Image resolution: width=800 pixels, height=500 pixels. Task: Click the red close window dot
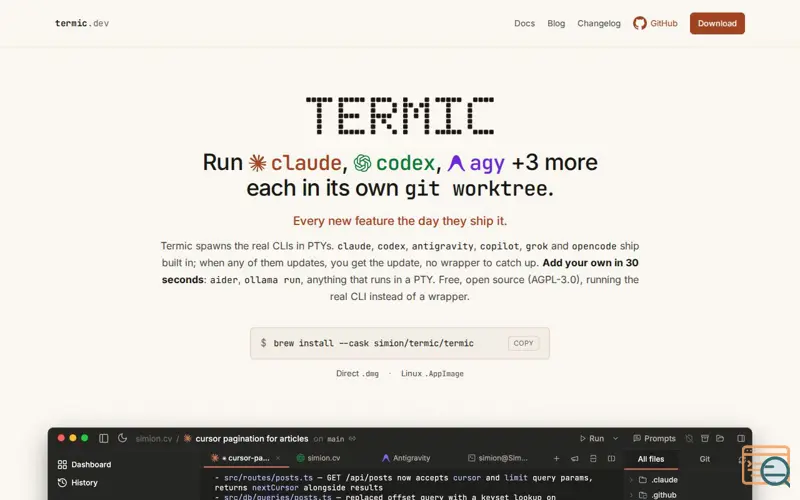pyautogui.click(x=61, y=438)
